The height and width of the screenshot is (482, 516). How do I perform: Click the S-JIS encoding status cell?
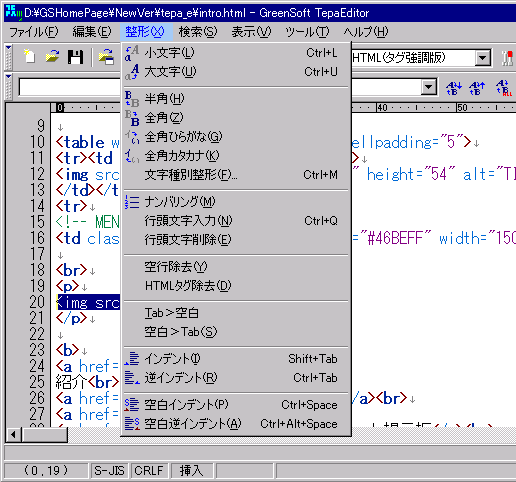(109, 471)
